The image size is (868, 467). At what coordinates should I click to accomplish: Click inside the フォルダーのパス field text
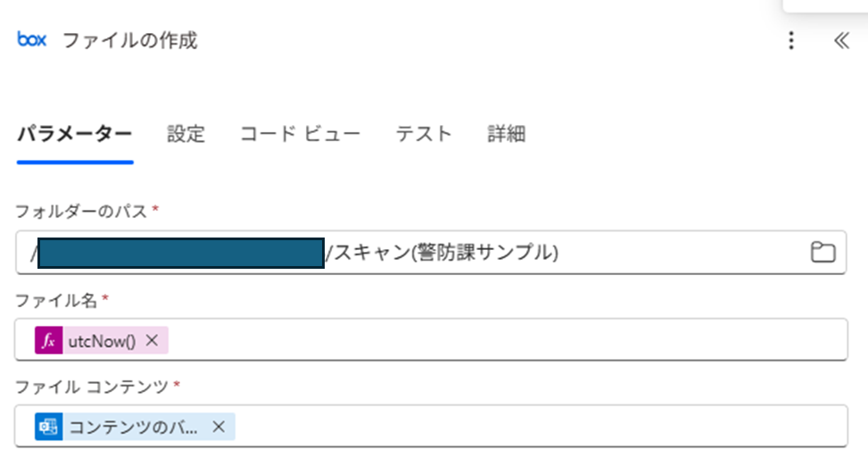coord(431,252)
